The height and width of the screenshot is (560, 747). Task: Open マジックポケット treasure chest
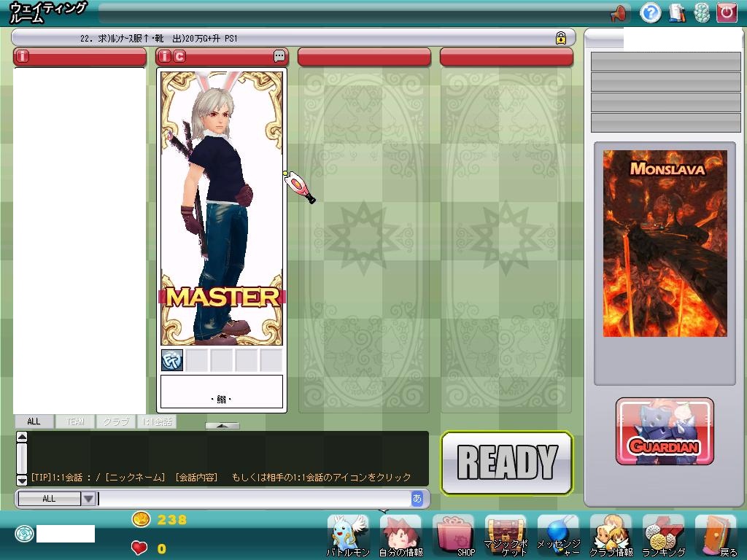(506, 535)
